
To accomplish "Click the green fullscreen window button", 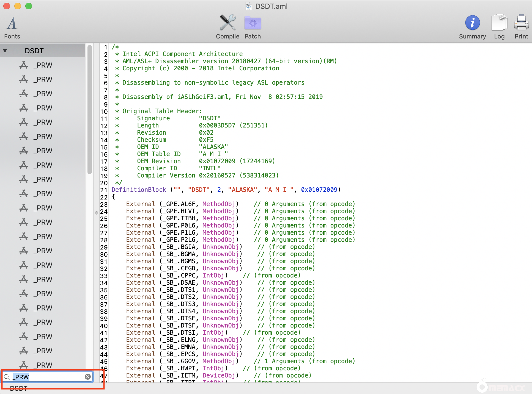I will pyautogui.click(x=29, y=6).
